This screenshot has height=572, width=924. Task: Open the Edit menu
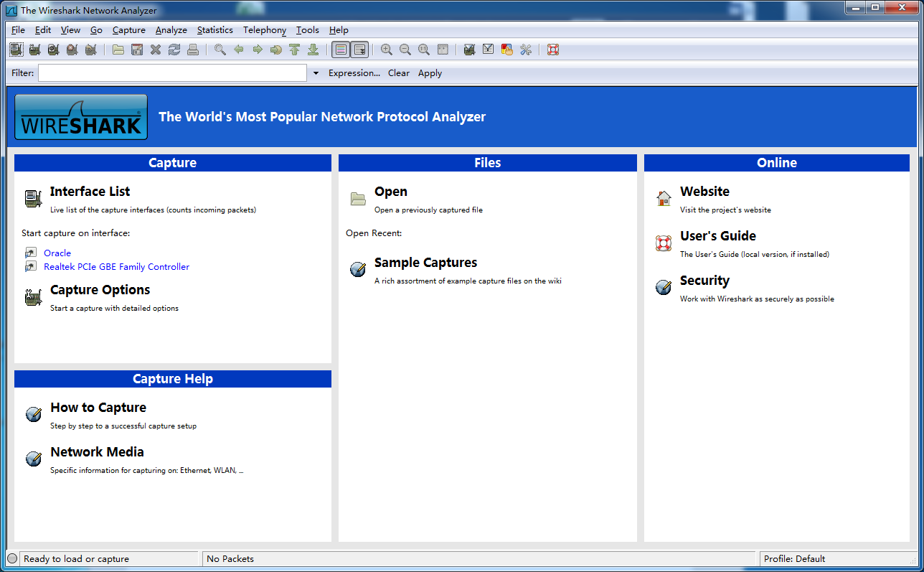[43, 30]
